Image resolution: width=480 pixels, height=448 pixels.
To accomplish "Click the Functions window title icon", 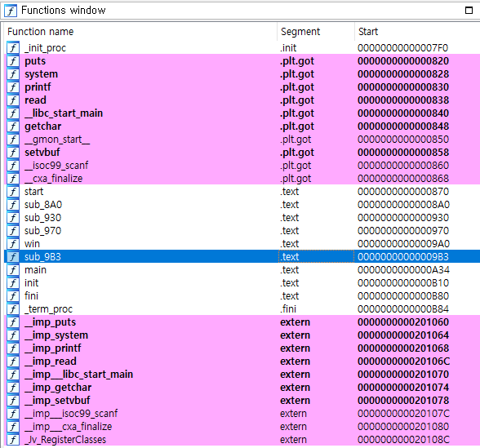I will [11, 11].
